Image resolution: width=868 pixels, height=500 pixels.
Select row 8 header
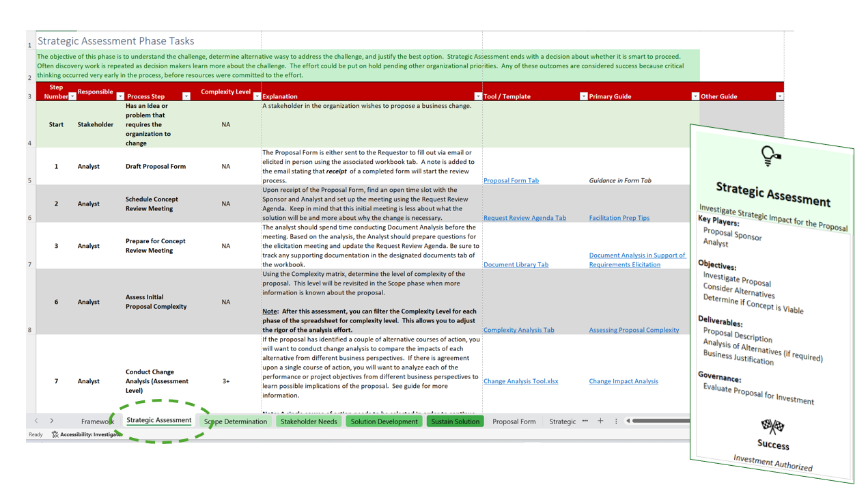tap(30, 302)
